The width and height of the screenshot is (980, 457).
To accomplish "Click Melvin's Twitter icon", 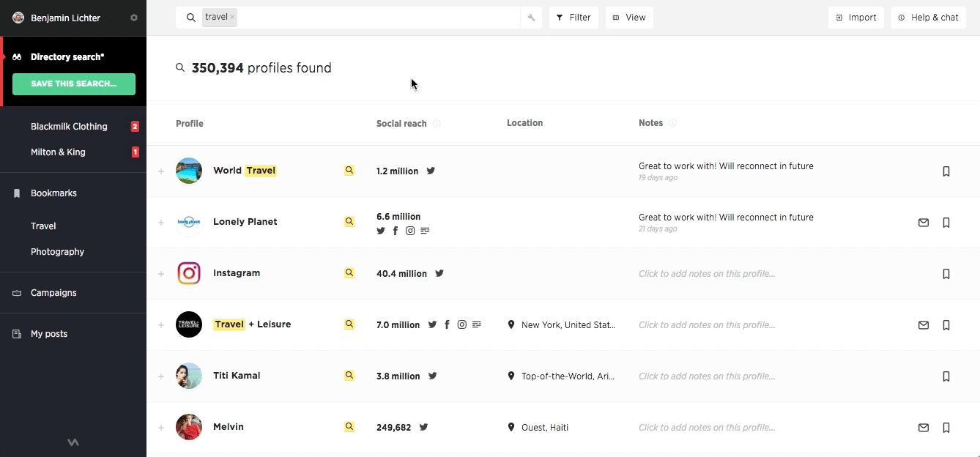I will (423, 427).
